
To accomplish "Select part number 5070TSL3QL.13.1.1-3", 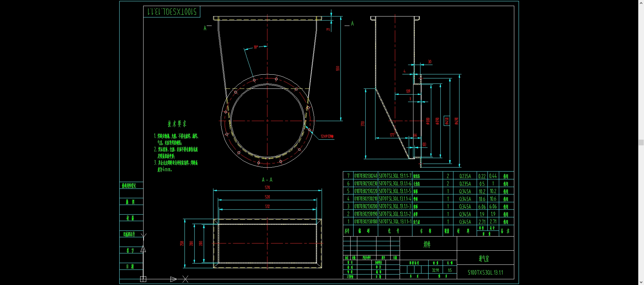I will [395, 207].
